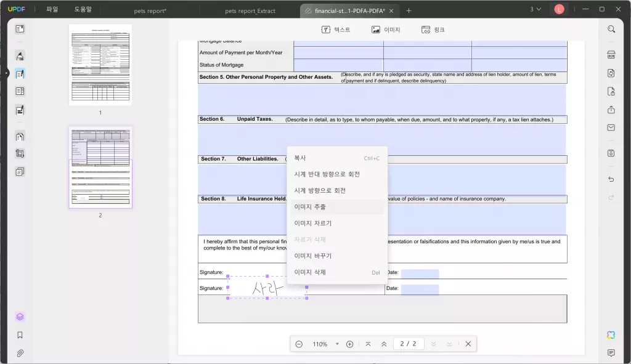Send the file by email icon
This screenshot has width=631, height=364.
click(x=611, y=128)
